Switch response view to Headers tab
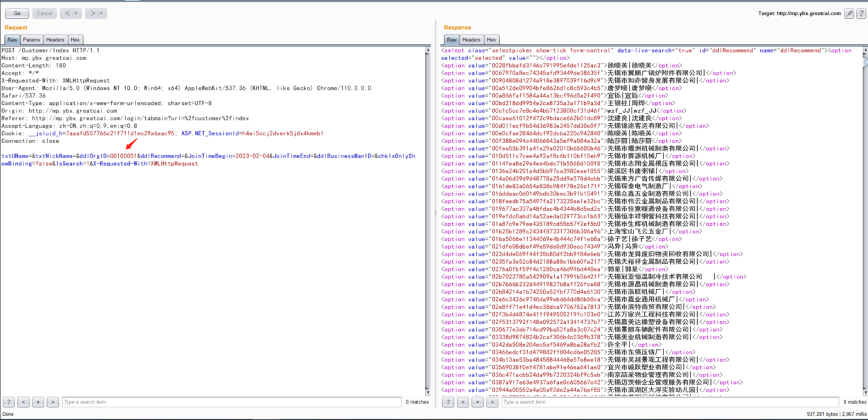This screenshot has width=868, height=420. 471,40
